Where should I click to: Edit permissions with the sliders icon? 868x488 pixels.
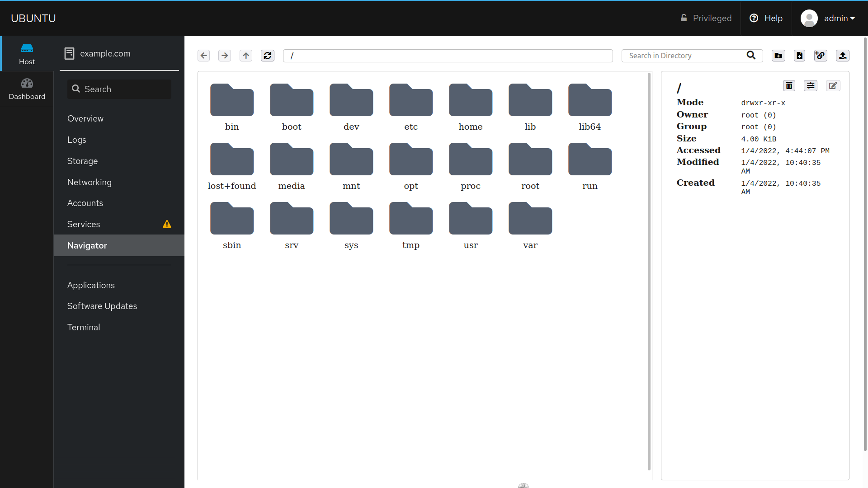coord(811,85)
